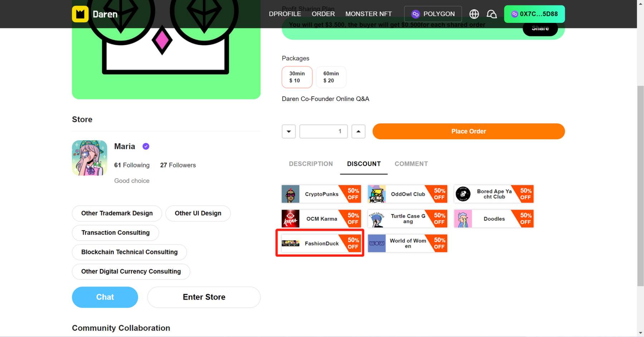This screenshot has width=644, height=337.
Task: Open the language globe icon
Action: tap(474, 14)
